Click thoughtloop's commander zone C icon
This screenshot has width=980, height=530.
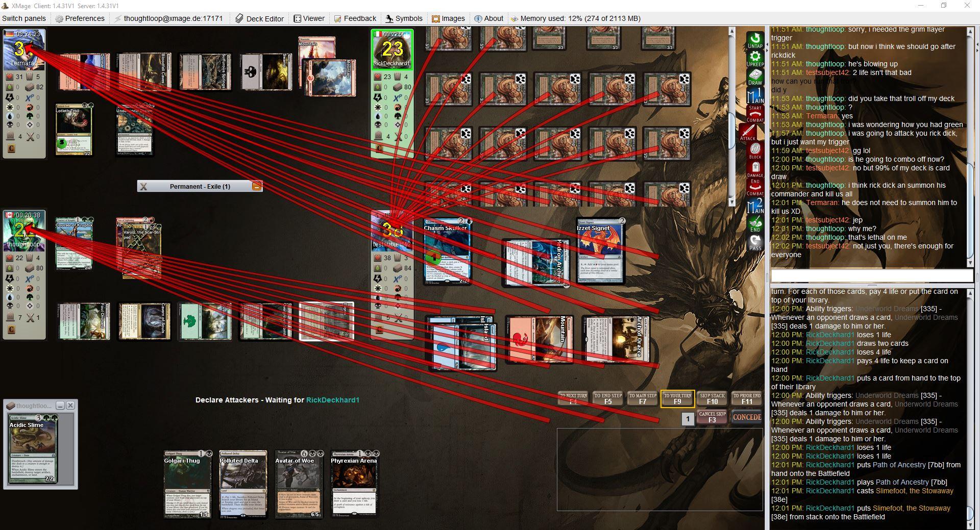(x=11, y=330)
